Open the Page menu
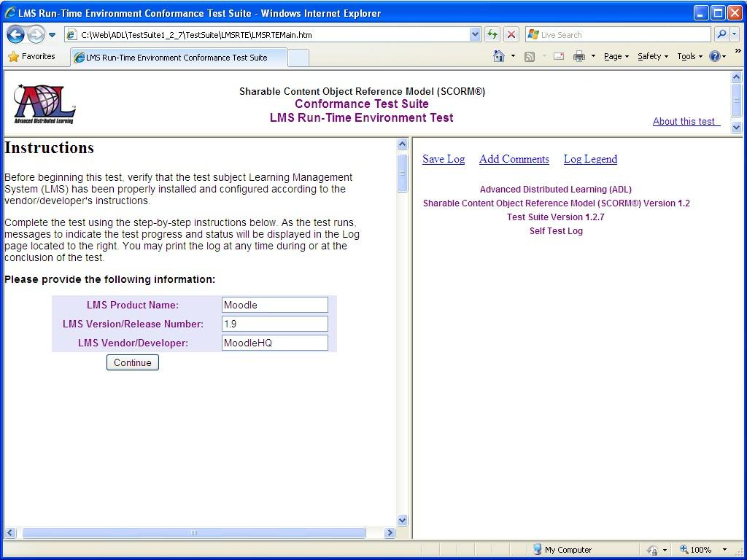This screenshot has width=747, height=560. click(616, 56)
